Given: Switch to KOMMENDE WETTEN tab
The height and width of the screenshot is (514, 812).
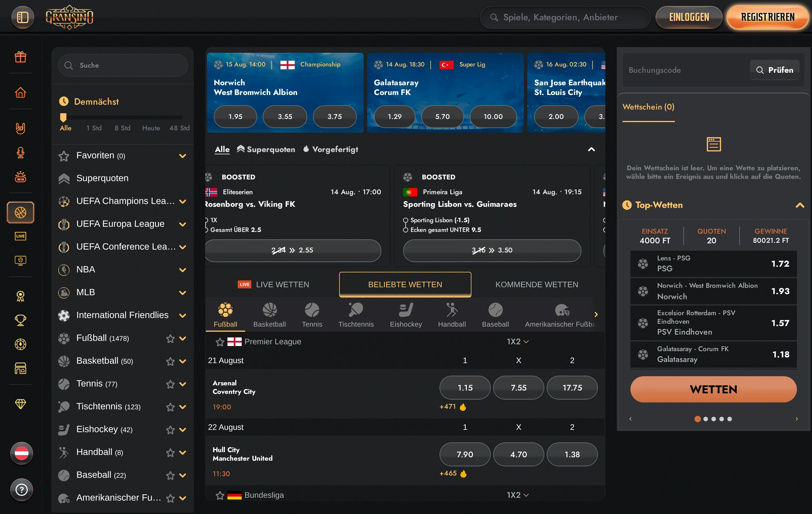Looking at the screenshot, I should click(536, 284).
